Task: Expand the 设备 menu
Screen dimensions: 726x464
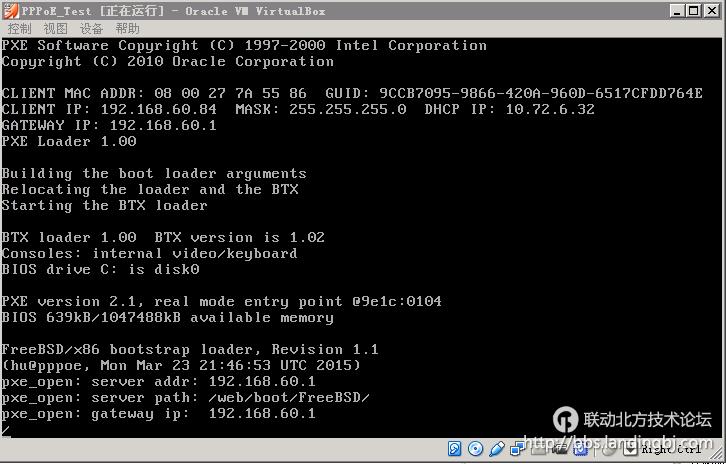Action: [91, 28]
